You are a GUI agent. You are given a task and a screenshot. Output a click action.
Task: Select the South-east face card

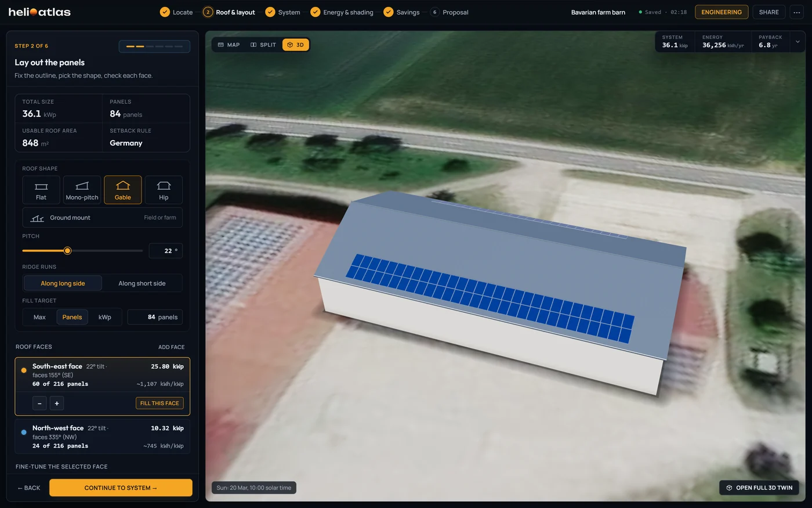102,387
